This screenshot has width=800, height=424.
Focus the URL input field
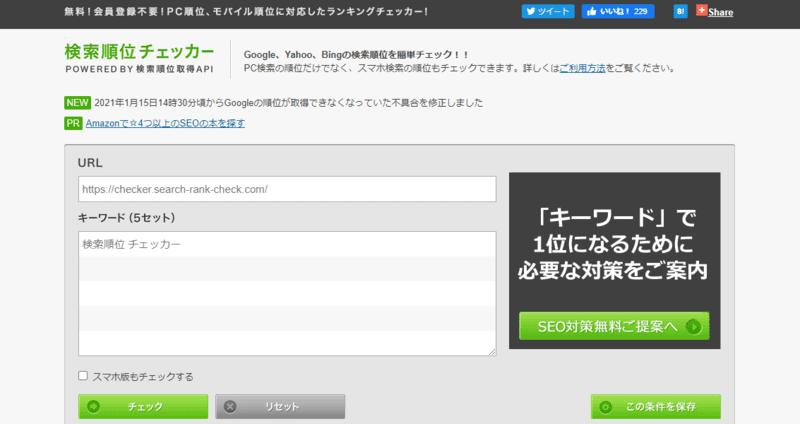coord(287,189)
